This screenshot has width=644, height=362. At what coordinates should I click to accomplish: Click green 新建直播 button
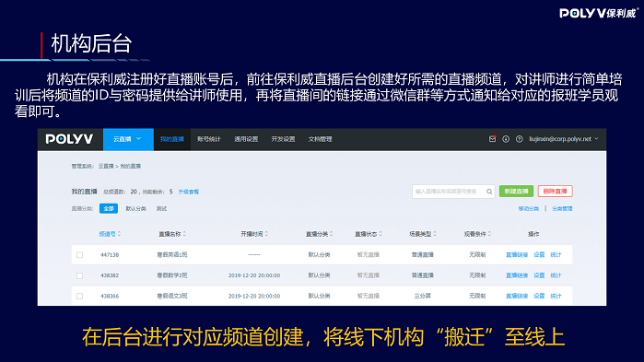(x=516, y=192)
